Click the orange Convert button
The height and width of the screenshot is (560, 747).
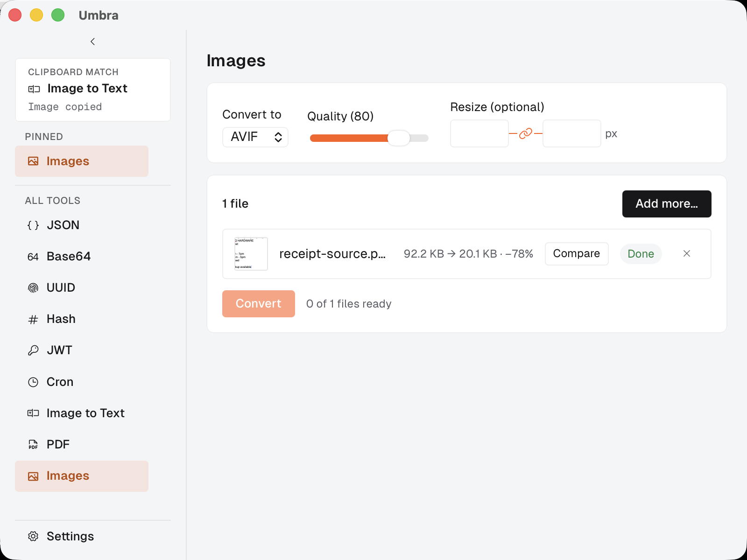[x=259, y=304]
